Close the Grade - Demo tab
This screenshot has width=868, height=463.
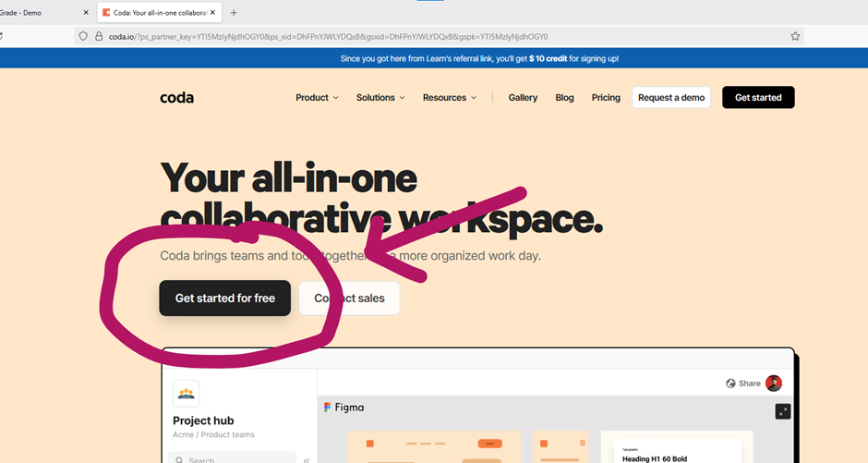coord(86,12)
